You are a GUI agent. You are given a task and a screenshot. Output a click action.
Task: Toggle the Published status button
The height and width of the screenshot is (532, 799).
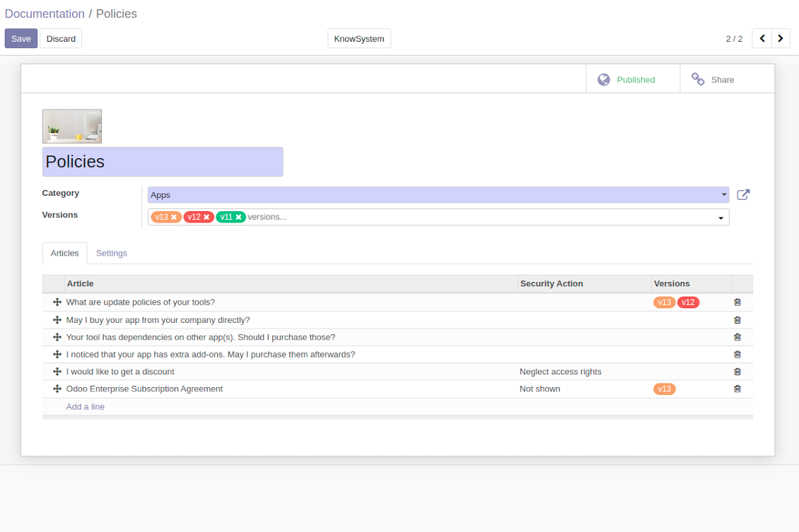pyautogui.click(x=633, y=79)
